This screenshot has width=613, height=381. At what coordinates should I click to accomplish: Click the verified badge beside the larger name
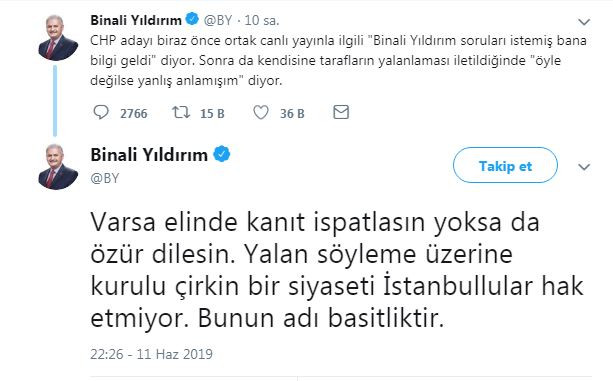click(x=222, y=154)
